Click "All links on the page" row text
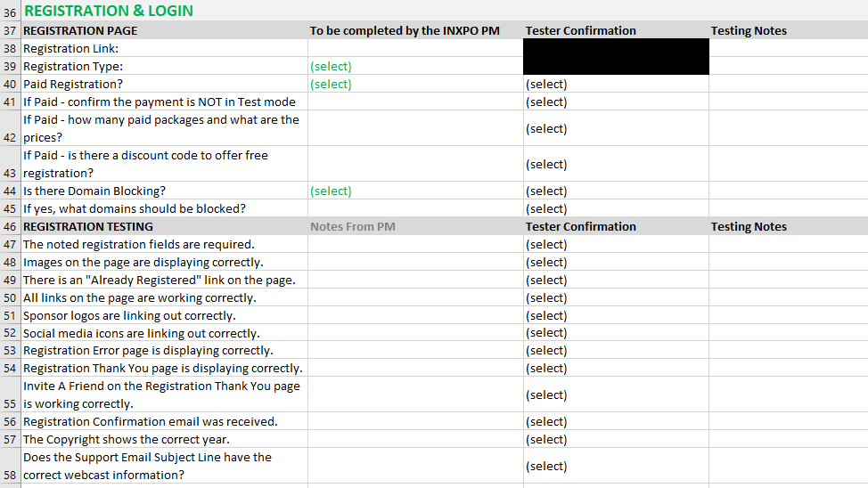The height and width of the screenshot is (488, 868). coord(139,298)
